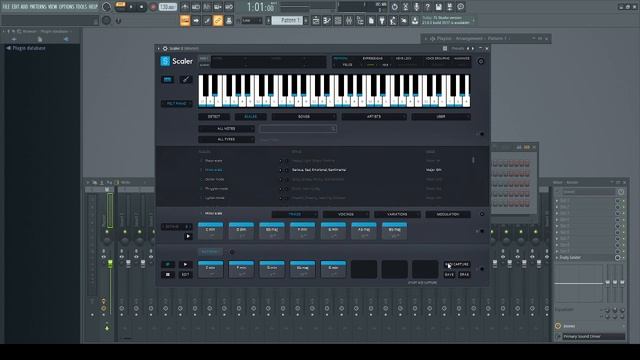Click the Bb maj chord pad
The image size is (640, 360).
[x=394, y=231]
